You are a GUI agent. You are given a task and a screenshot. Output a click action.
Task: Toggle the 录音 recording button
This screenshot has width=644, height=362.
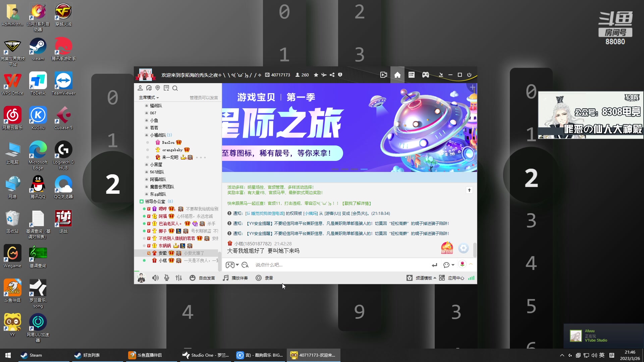264,278
